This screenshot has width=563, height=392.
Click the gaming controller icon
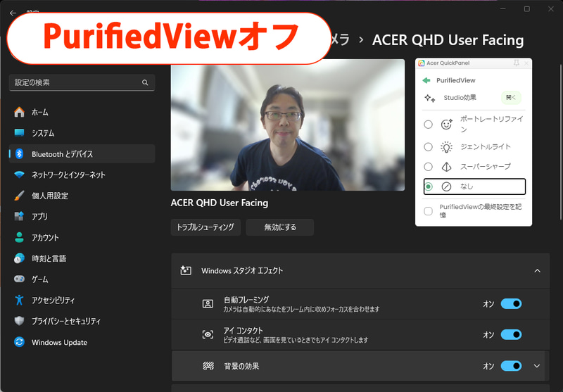click(x=19, y=279)
